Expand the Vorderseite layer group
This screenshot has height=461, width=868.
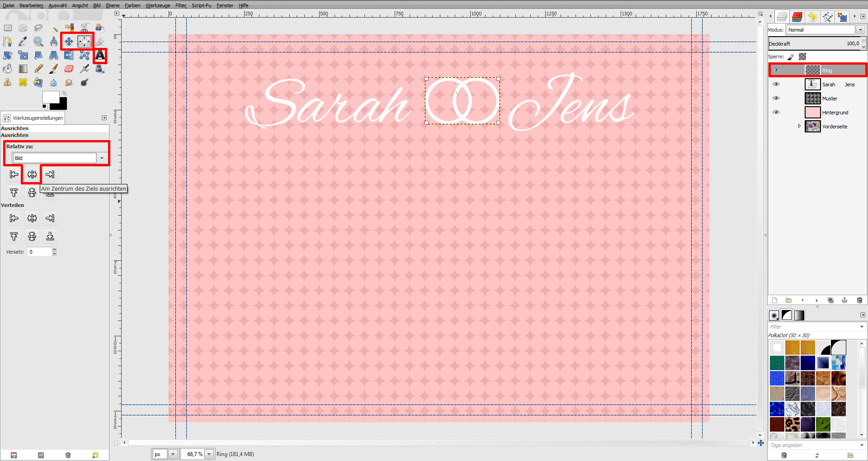coord(800,126)
